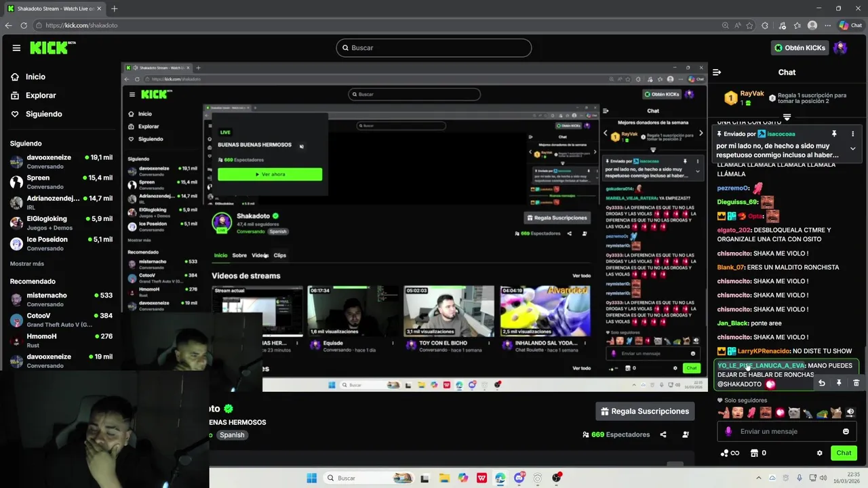
Task: Click username LarryKPRenacido in chat
Action: [x=764, y=351]
